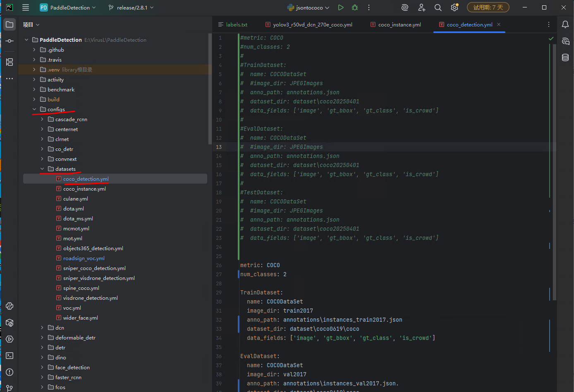
Task: Open Python Packages tool window
Action: (x=10, y=323)
